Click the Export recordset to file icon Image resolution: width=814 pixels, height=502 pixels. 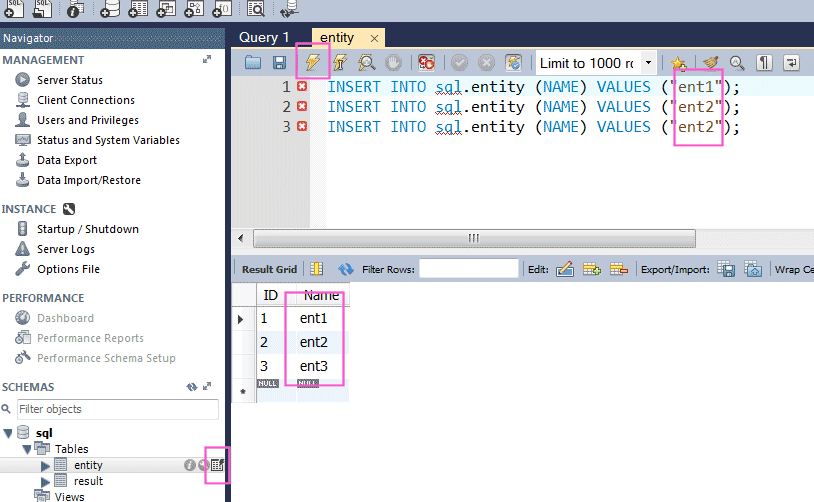727,269
